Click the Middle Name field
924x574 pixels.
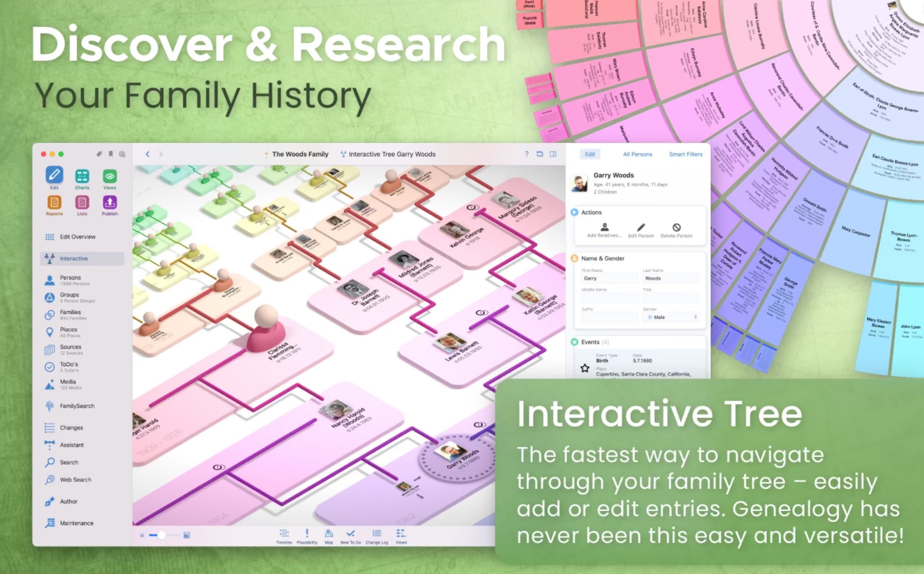click(x=609, y=297)
